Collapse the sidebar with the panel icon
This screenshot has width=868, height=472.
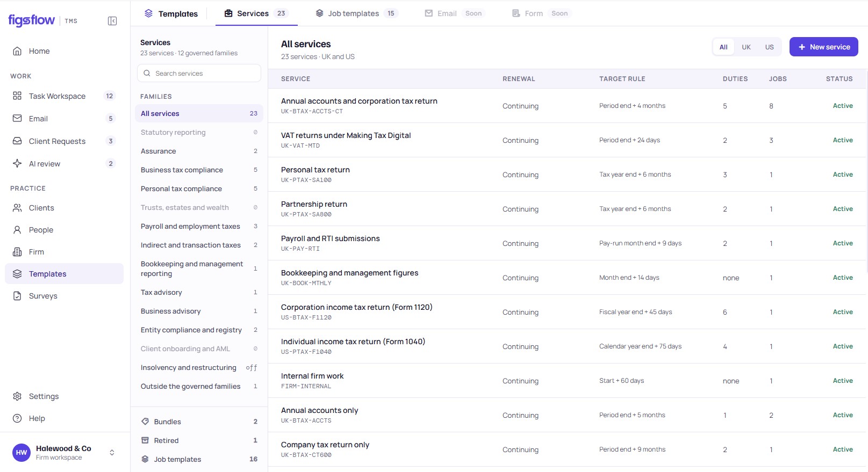(112, 21)
